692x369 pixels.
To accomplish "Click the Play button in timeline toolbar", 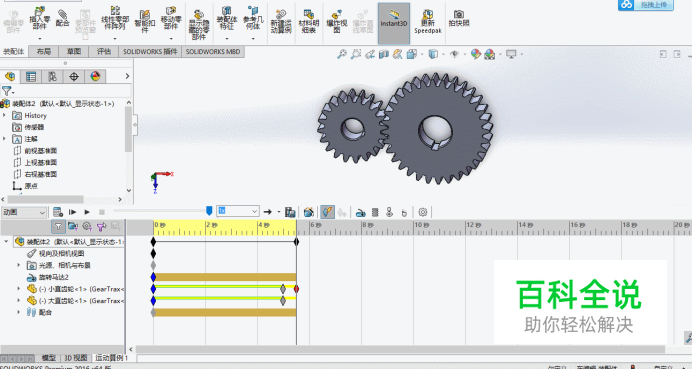I will pos(87,212).
